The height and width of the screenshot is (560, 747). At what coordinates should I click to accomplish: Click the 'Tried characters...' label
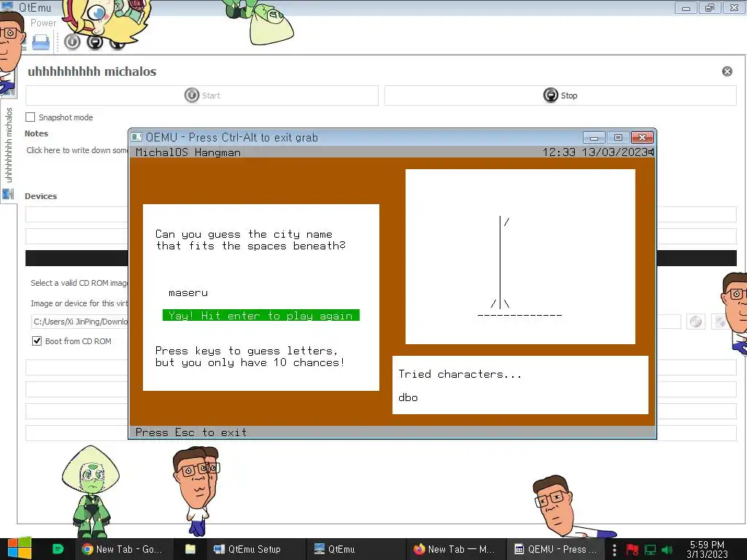(460, 374)
